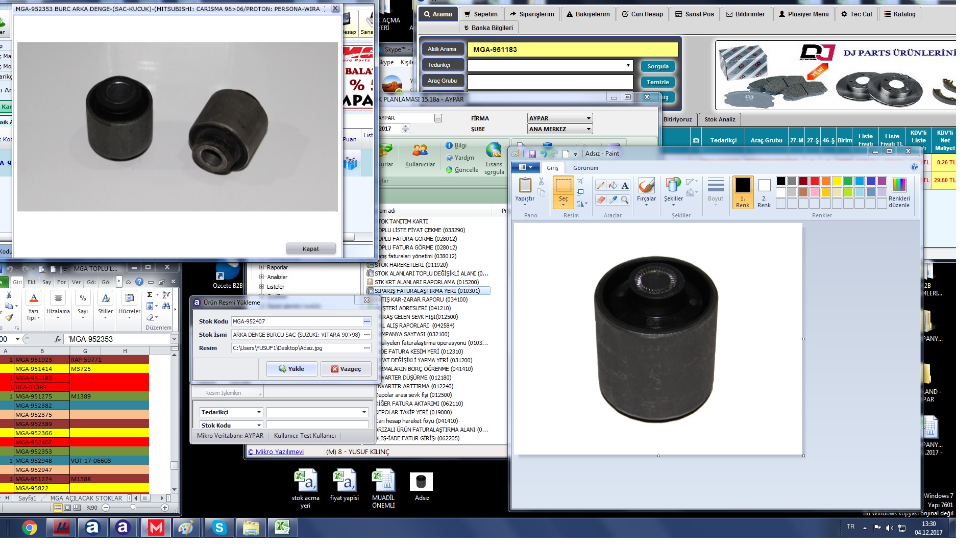Expand the Listeler tree node
Screen dimensions: 980x551
point(262,287)
